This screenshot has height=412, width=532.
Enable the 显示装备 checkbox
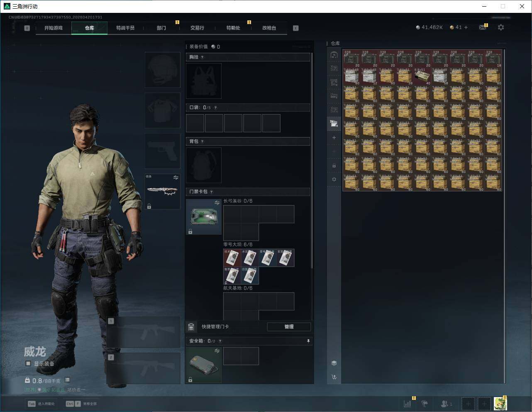(28, 363)
